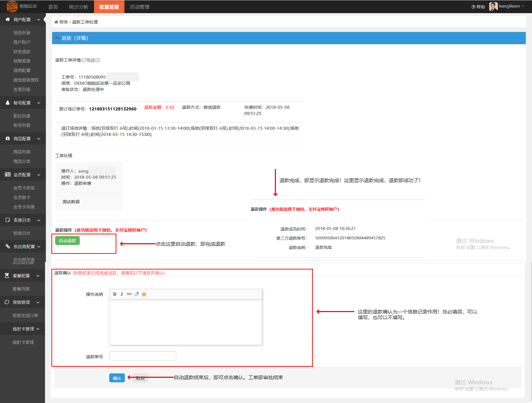Screen dimensions: 532x403
Task: Collapse the 系统日志 section chevron
Action: pos(39,220)
